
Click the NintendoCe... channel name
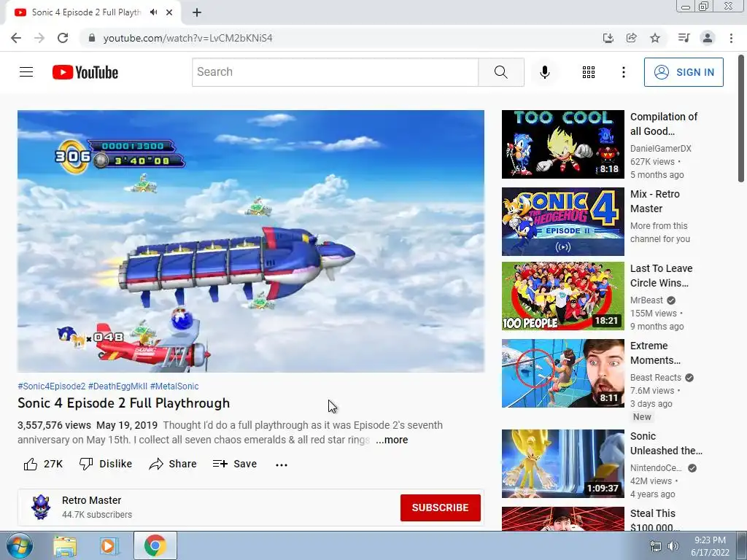pos(656,468)
